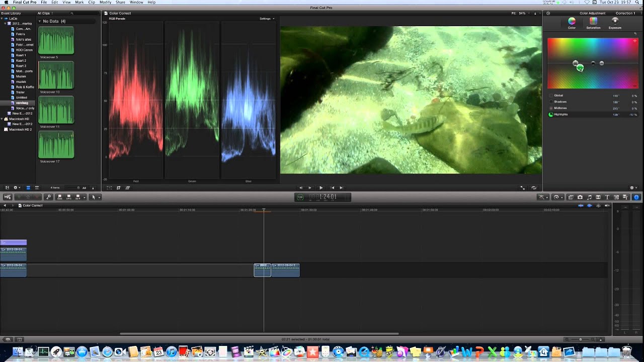644x362 pixels.
Task: Show the Effects browser
Action: pos(571,197)
